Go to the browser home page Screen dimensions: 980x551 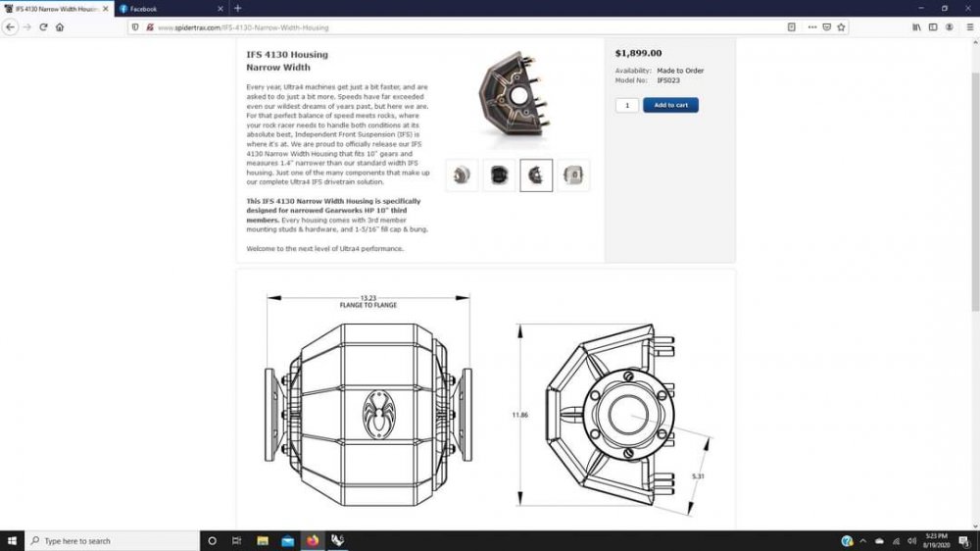tap(60, 27)
